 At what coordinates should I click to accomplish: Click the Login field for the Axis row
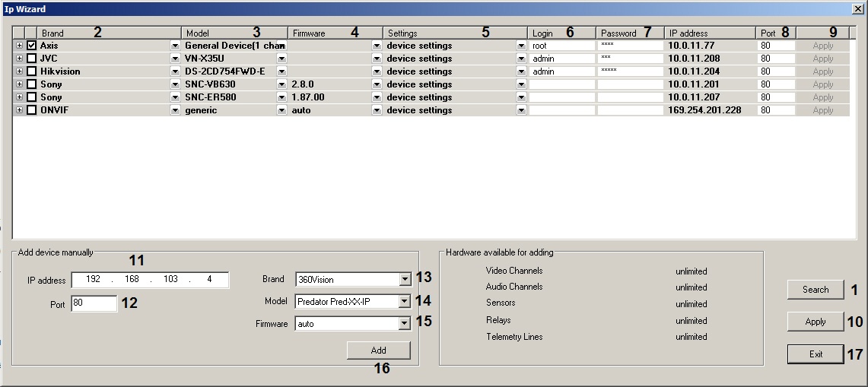[561, 46]
